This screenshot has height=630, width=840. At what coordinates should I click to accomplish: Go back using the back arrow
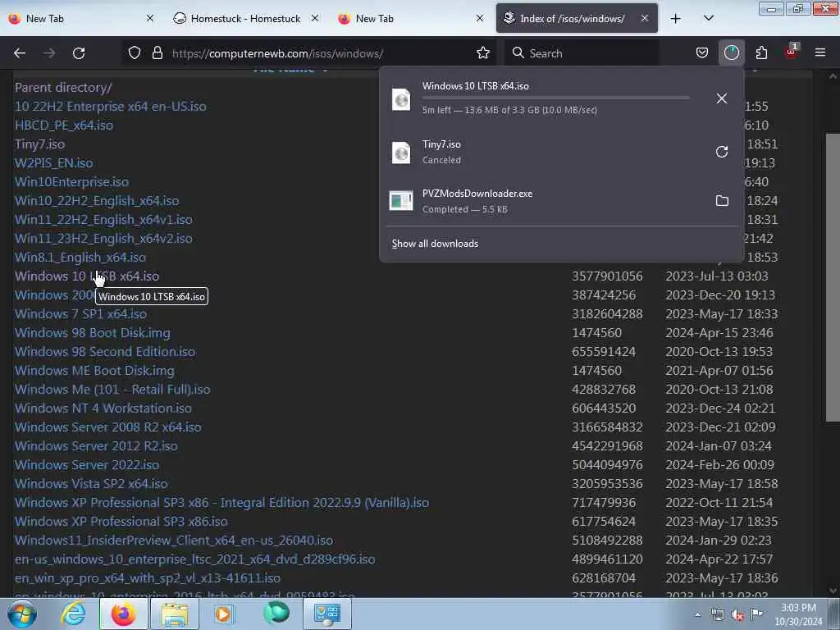[20, 53]
